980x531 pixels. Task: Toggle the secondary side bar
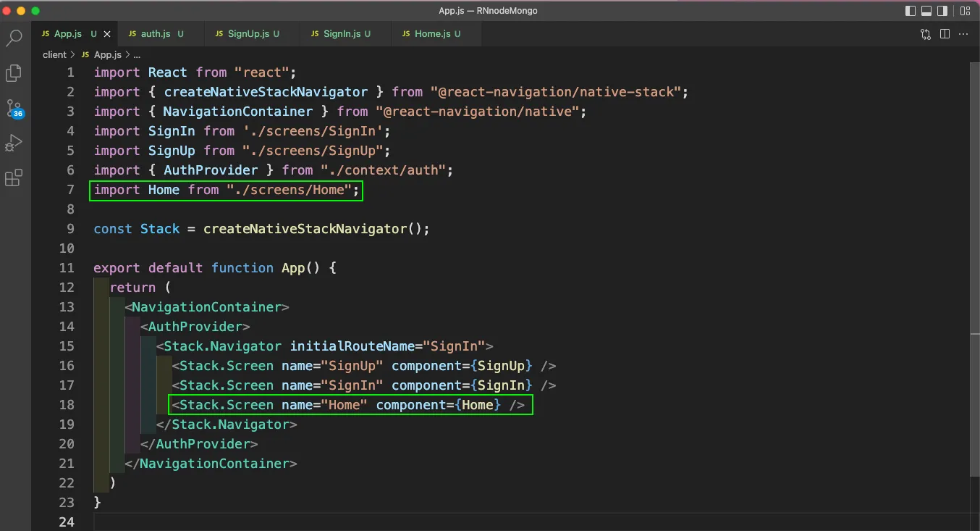pyautogui.click(x=942, y=11)
